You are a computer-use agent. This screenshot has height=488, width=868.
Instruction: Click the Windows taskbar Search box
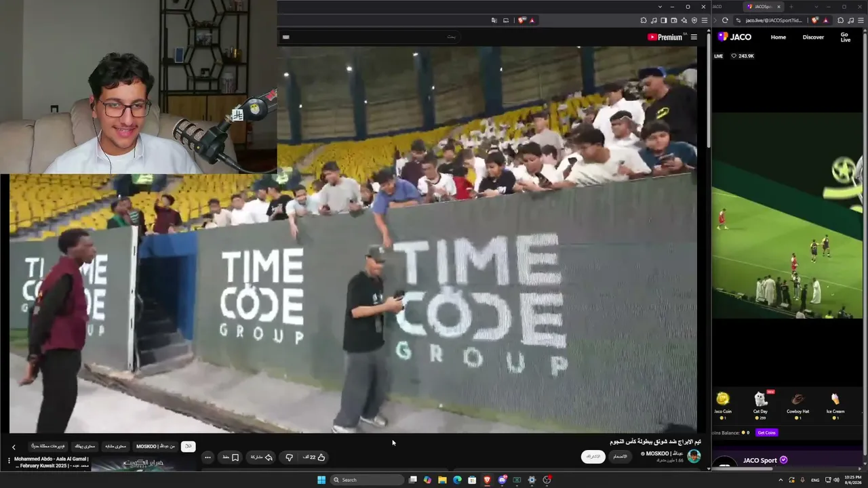point(367,480)
